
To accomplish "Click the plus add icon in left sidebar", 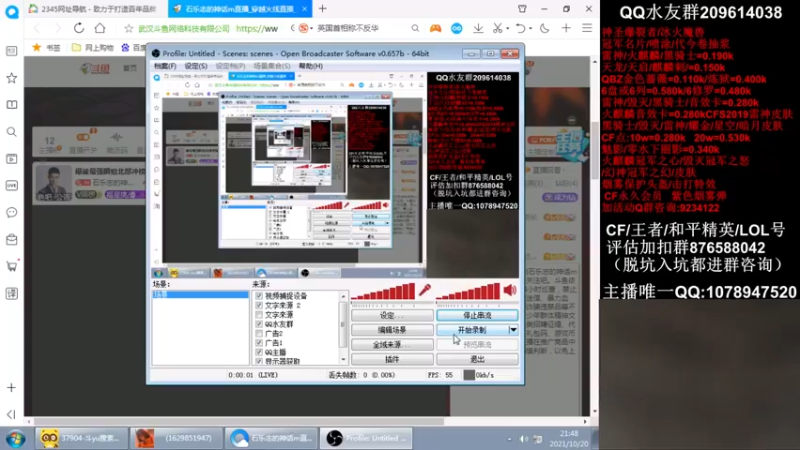I will point(12,388).
